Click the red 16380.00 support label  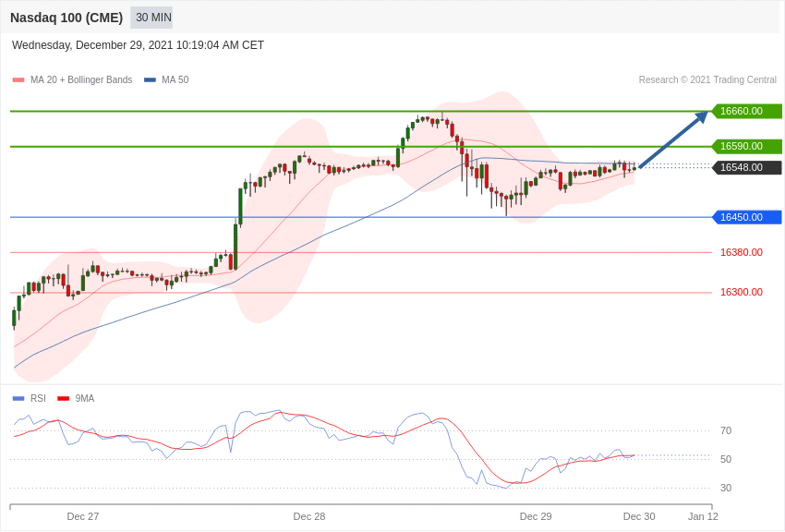[x=742, y=252]
